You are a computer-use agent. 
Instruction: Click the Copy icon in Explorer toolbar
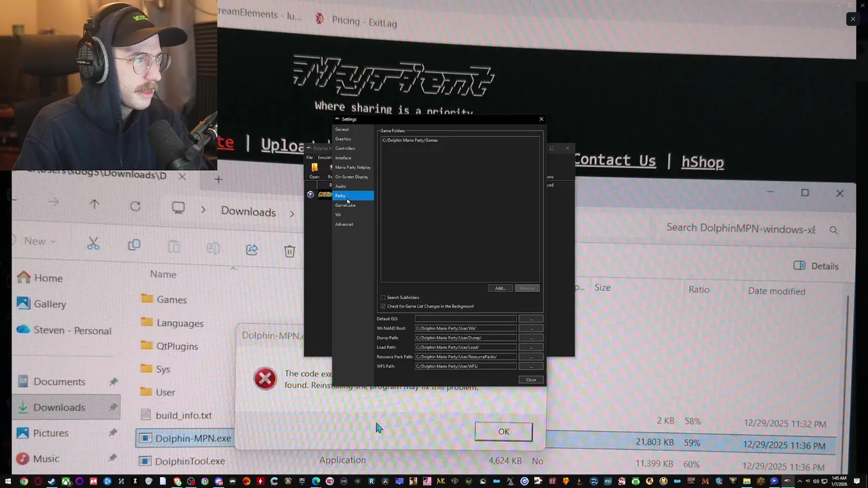[x=134, y=245]
